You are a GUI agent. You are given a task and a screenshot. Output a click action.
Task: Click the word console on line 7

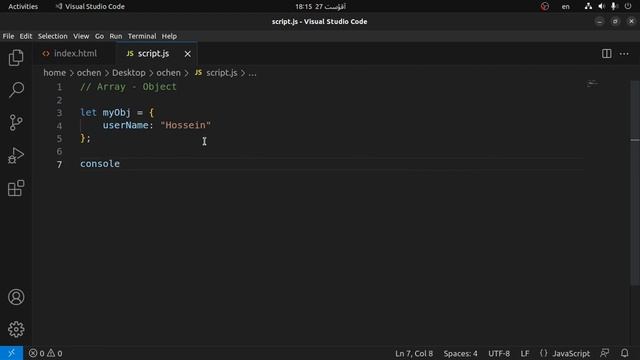click(x=100, y=164)
